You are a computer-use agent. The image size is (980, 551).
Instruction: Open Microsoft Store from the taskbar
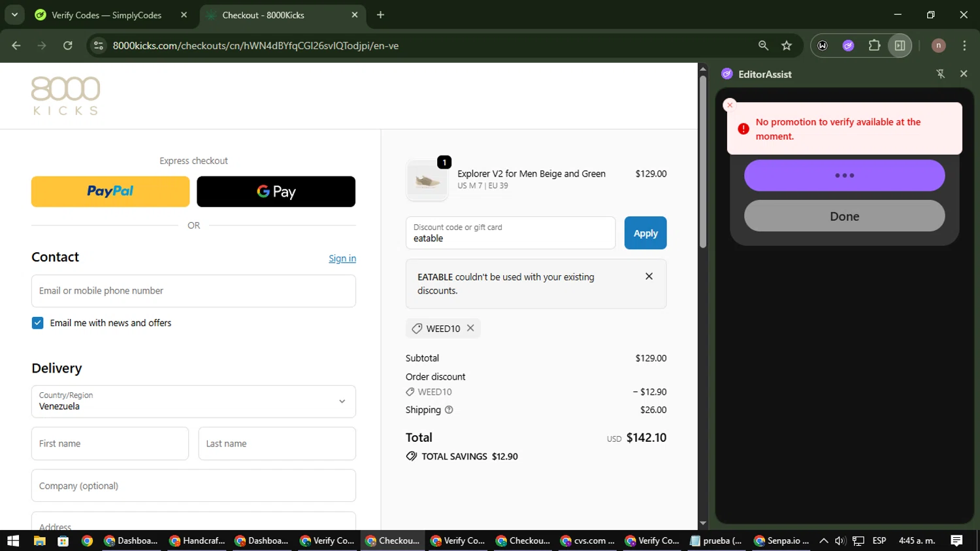[63, 541]
